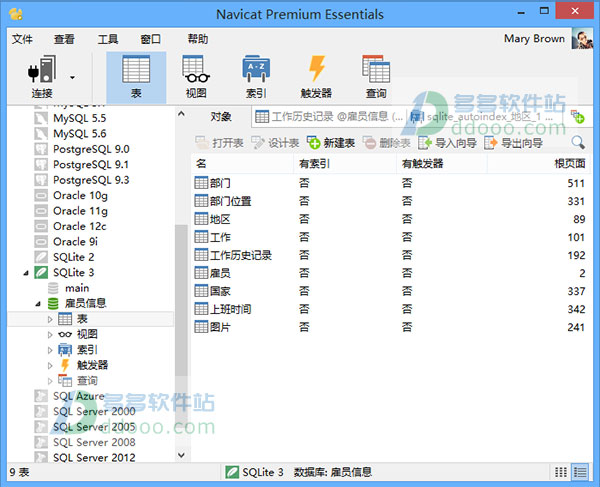Collapse the 雇员信息 database node
600x487 pixels.
[x=38, y=304]
